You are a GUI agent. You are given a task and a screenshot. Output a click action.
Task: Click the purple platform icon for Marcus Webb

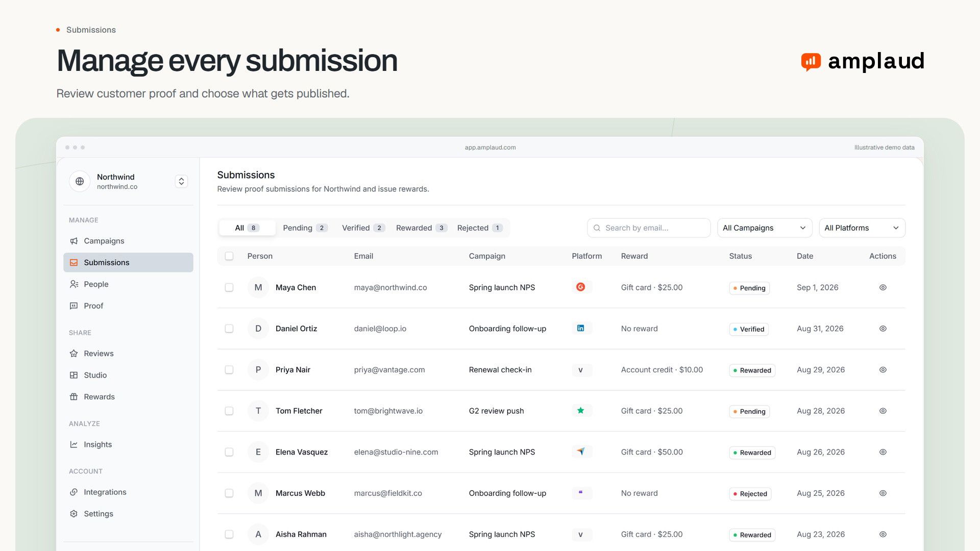(x=580, y=493)
